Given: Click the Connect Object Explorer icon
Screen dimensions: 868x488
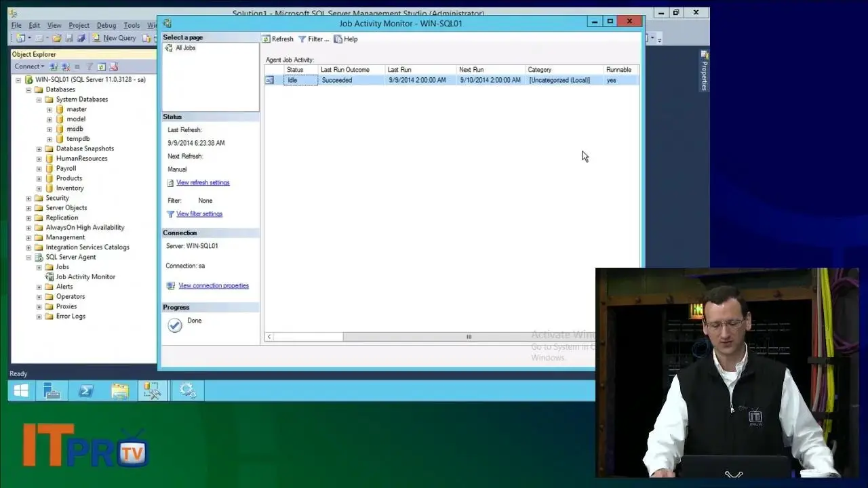Looking at the screenshot, I should tap(53, 66).
